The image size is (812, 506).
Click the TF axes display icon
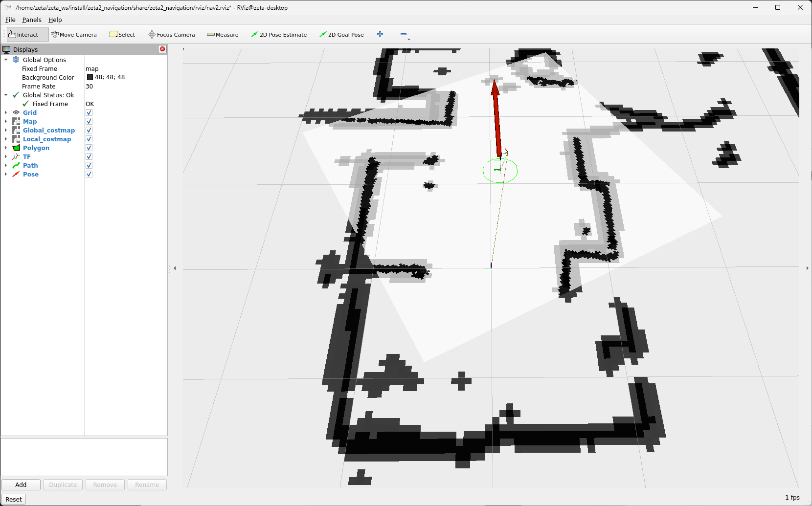click(16, 156)
